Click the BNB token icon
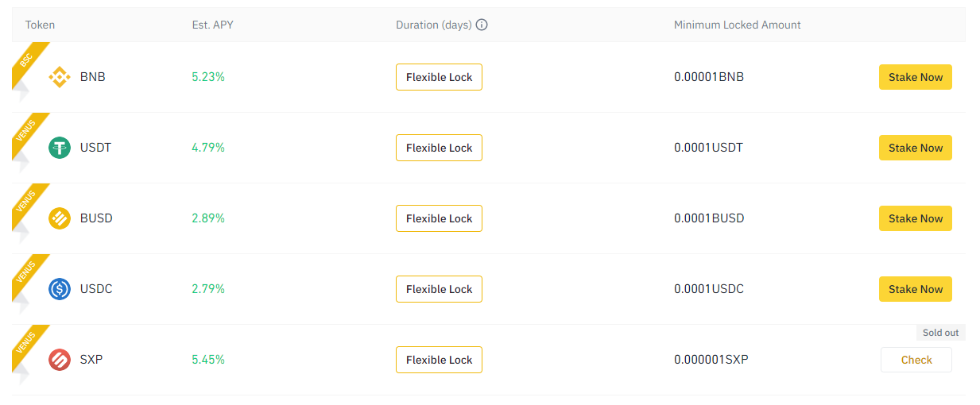Screen dimensions: 980x405 point(60,77)
